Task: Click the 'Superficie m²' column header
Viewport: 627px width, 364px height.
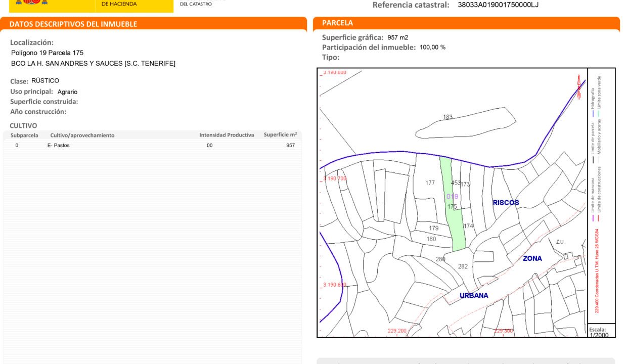Action: 280,135
